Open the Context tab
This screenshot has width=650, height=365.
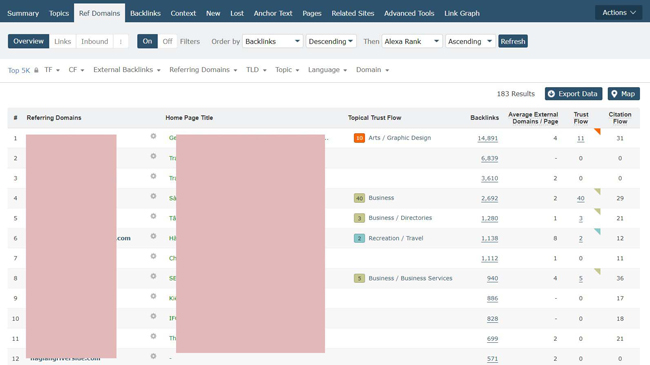click(x=183, y=13)
